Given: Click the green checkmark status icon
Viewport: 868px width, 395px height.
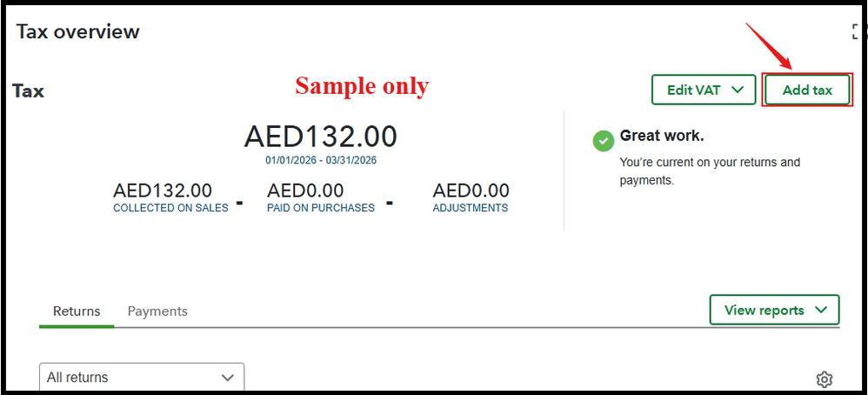Looking at the screenshot, I should 603,141.
